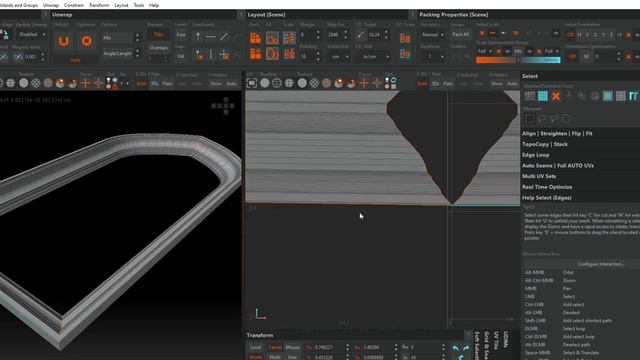
Task: Click the lower T.D. Scale icon
Action: coord(405,54)
